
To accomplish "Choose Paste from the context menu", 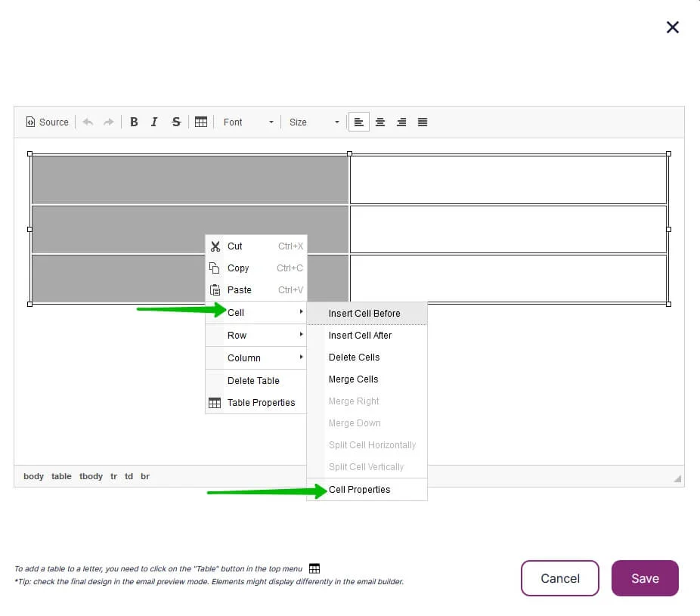I will pyautogui.click(x=256, y=289).
